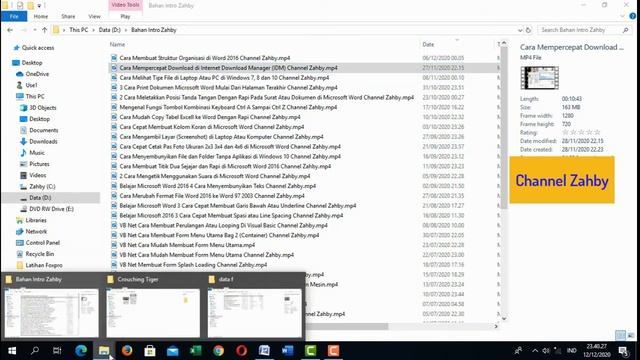Viewport: 640px width, 360px height.
Task: Open Opera browser from the taskbar
Action: (x=241, y=351)
